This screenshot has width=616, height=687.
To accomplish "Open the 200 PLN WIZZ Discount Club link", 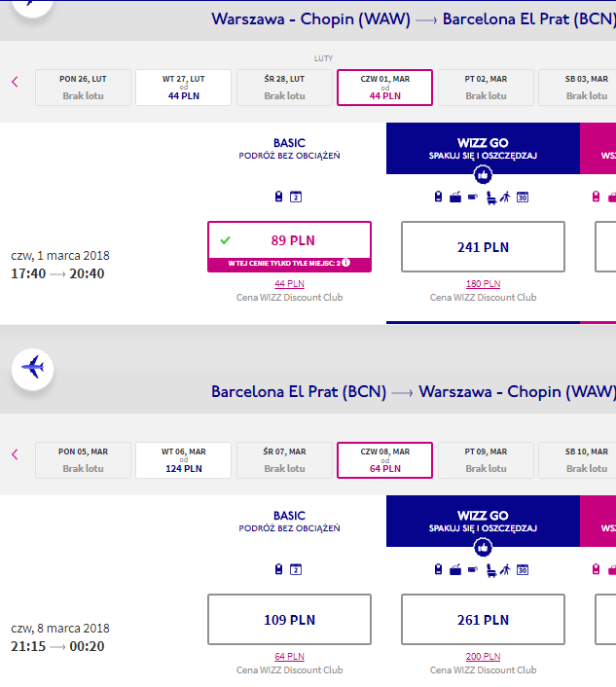I will pos(483,656).
